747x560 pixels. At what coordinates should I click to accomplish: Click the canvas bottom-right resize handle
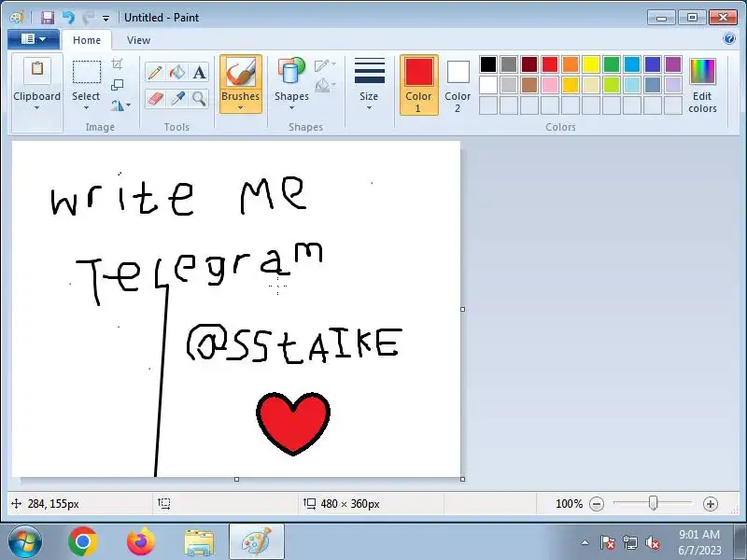click(x=462, y=479)
